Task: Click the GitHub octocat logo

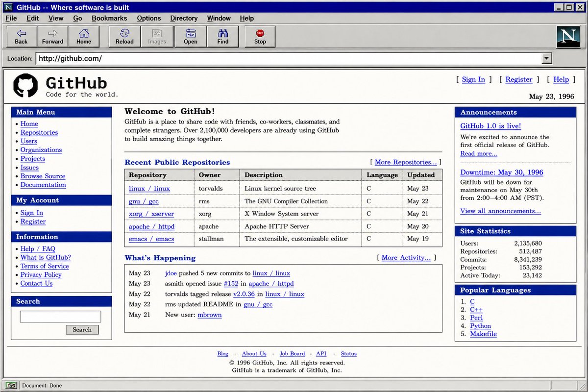Action: (25, 85)
